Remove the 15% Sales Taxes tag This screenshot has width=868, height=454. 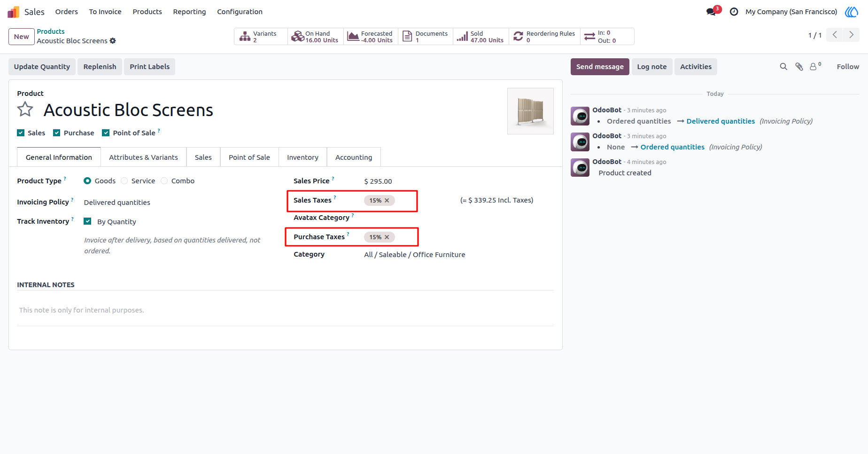click(387, 201)
